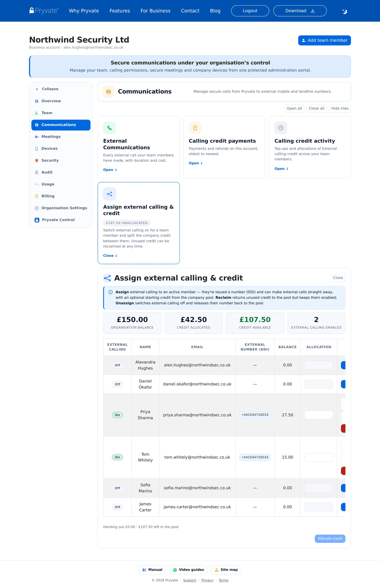
Task: Click the Audit clipboard sidebar icon
Action: [x=37, y=172]
